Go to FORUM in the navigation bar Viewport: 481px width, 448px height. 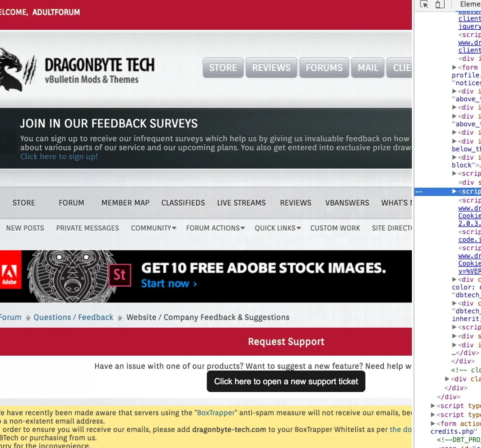pos(71,203)
